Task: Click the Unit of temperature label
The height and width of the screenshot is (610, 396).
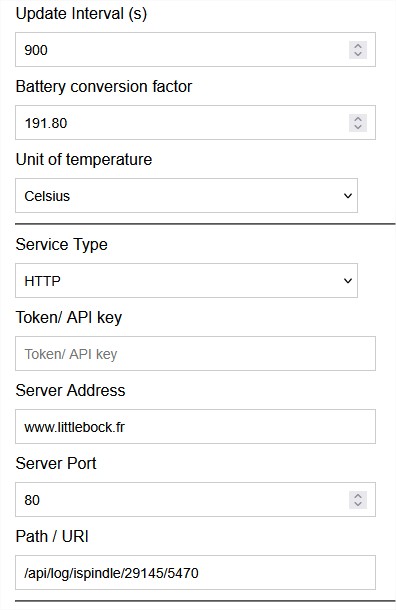Action: [x=84, y=160]
